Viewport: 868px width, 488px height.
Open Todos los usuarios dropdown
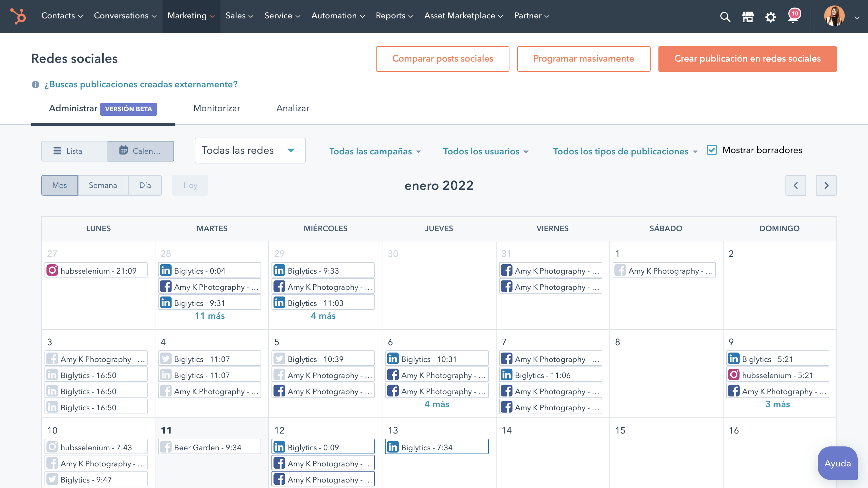point(486,151)
